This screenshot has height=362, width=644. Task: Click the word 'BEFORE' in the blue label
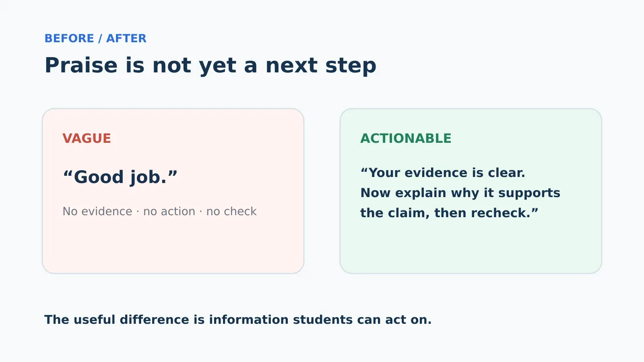[x=69, y=38]
